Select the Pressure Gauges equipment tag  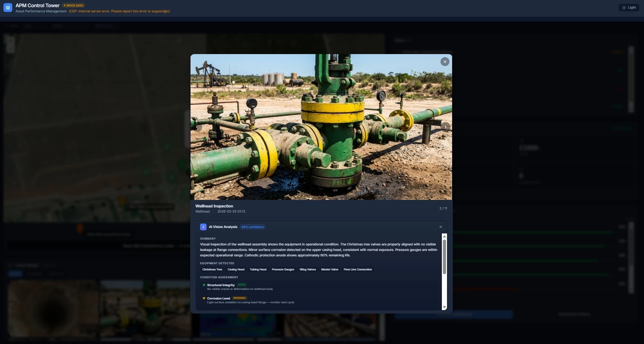(283, 269)
